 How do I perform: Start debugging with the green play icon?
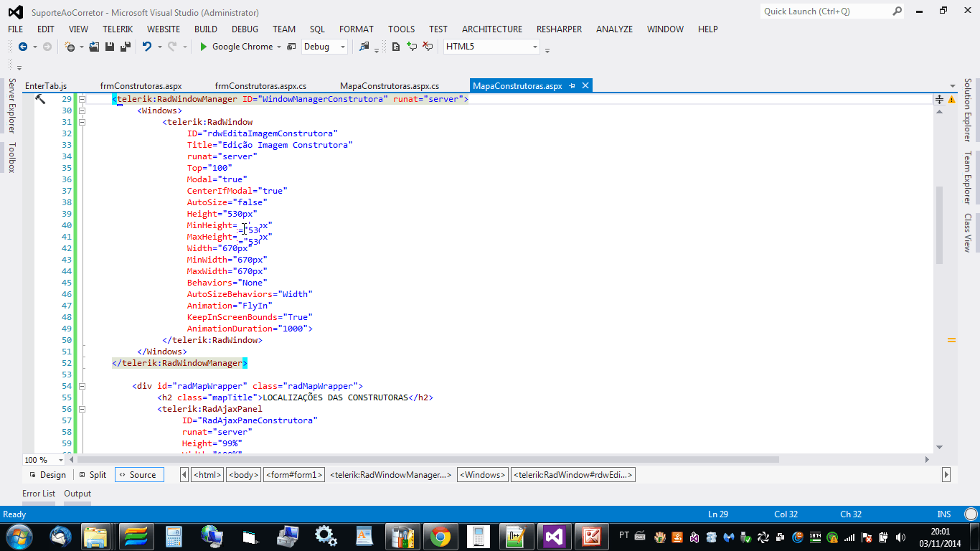tap(204, 47)
